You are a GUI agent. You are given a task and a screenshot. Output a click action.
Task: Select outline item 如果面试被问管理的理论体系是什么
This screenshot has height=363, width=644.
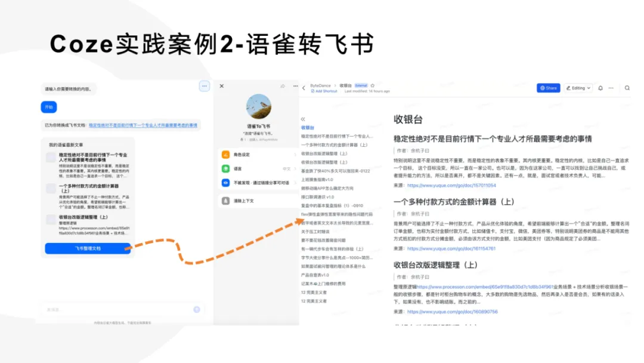[333, 266]
